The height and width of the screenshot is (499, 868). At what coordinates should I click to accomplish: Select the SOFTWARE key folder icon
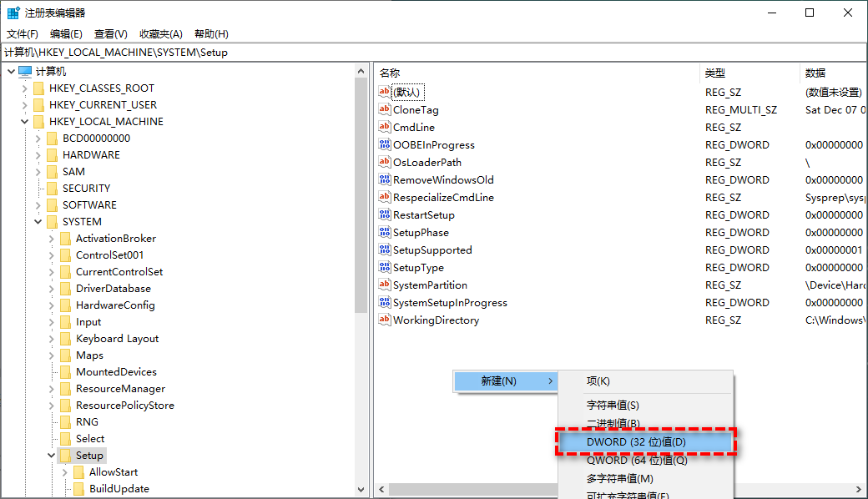[52, 204]
